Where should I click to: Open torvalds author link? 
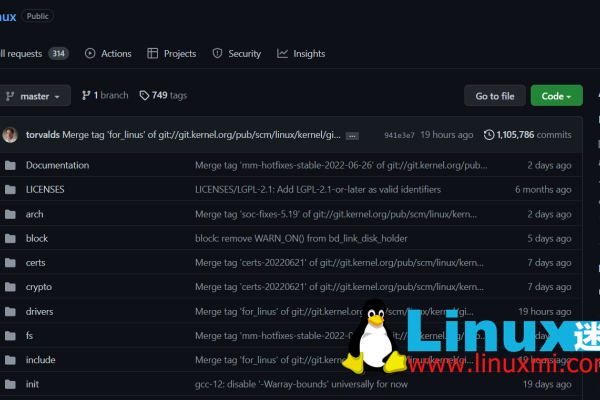pos(43,135)
